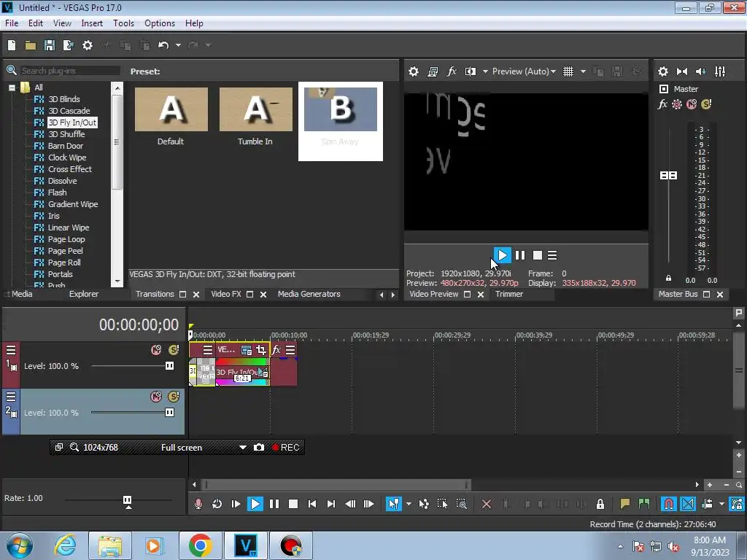Screen dimensions: 747x560
Task: Click the Search plug-ins field
Action: coord(69,71)
